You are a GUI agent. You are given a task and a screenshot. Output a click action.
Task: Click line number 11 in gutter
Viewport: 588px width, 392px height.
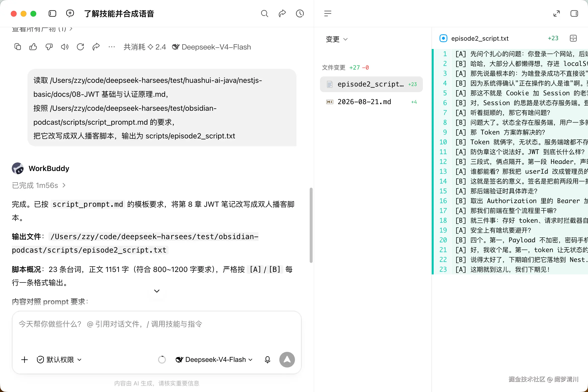443,152
